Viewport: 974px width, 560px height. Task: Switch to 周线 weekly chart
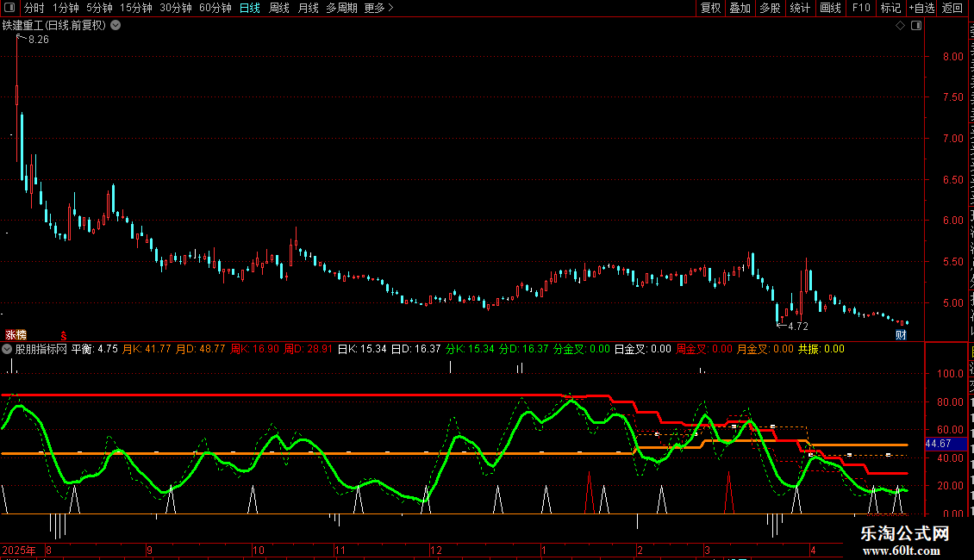tap(279, 8)
